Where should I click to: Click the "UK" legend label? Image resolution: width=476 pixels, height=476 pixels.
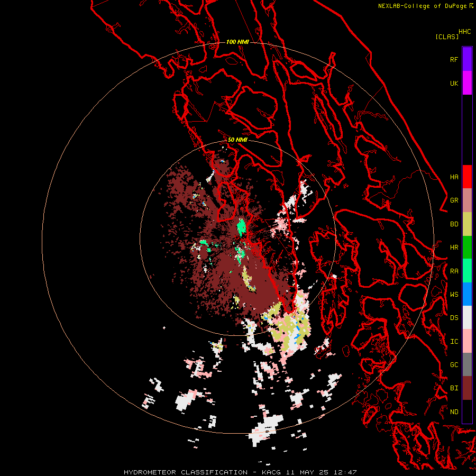click(454, 83)
